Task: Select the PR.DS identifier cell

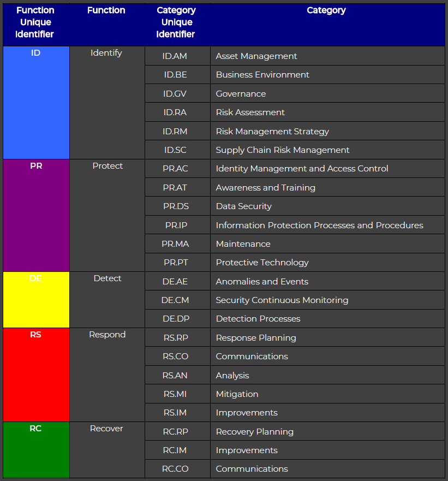Action: tap(177, 206)
